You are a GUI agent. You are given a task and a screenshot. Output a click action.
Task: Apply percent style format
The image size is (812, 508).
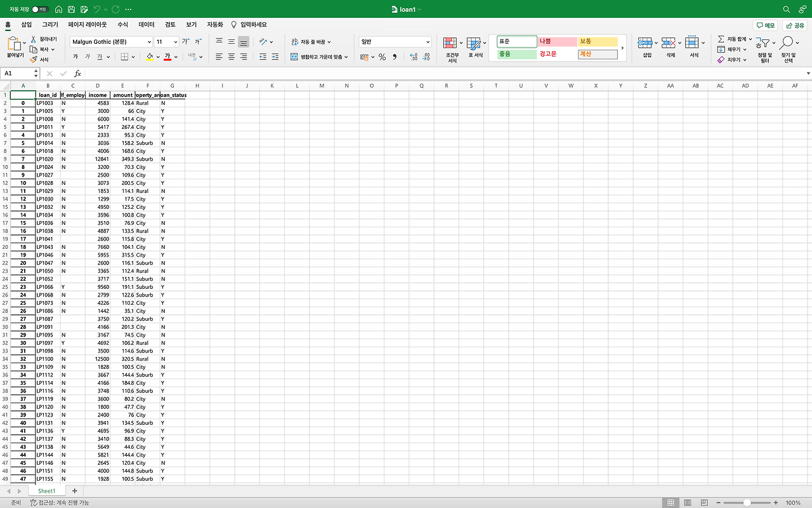pyautogui.click(x=382, y=57)
